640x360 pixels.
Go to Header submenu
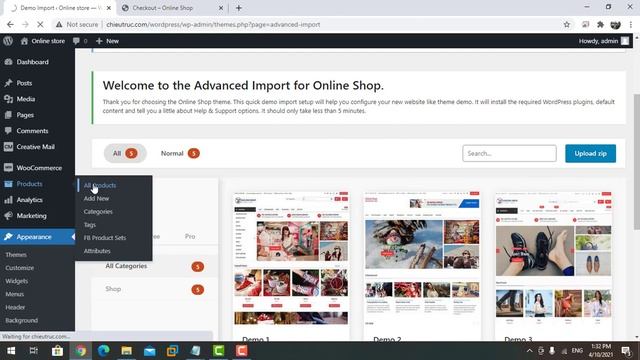tap(15, 307)
